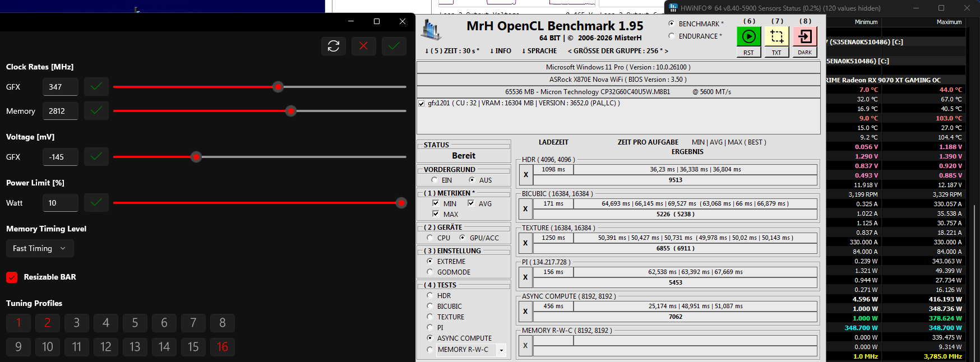Select tuning profile 2
This screenshot has height=362, width=980.
(48, 323)
